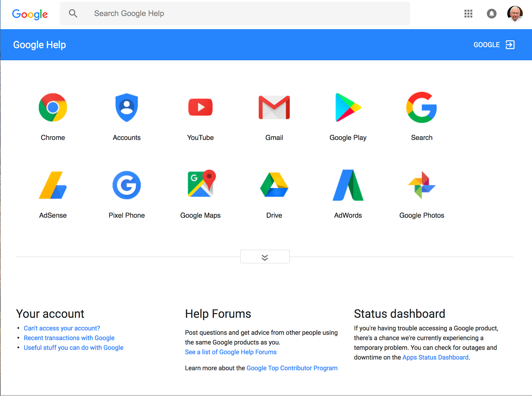Open the Apps Status Dashboard link
Viewport: 532px width, 396px height.
pos(436,357)
